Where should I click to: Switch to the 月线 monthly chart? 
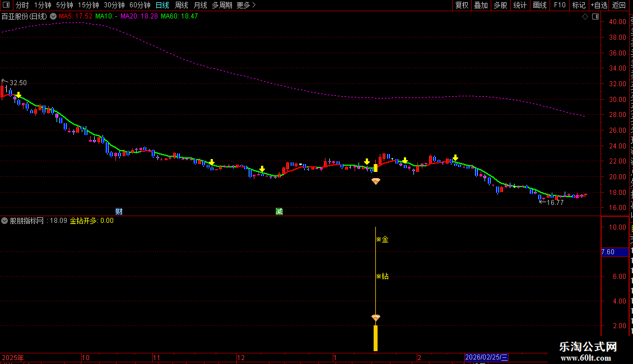coord(200,5)
